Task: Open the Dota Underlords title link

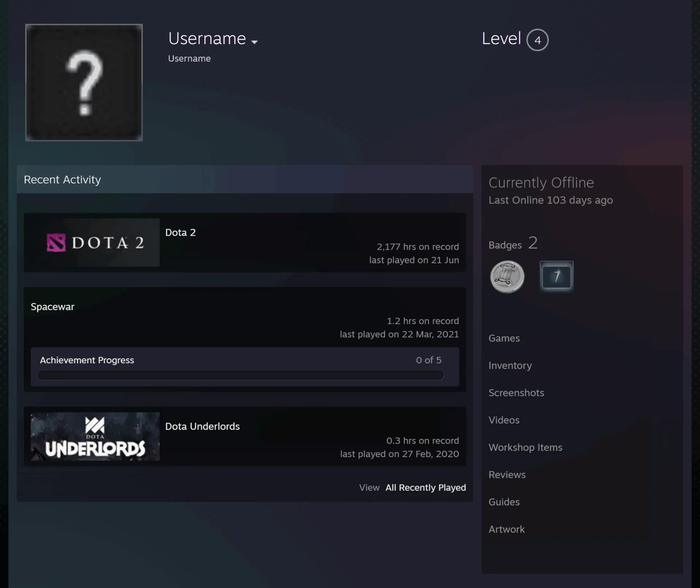Action: tap(202, 427)
